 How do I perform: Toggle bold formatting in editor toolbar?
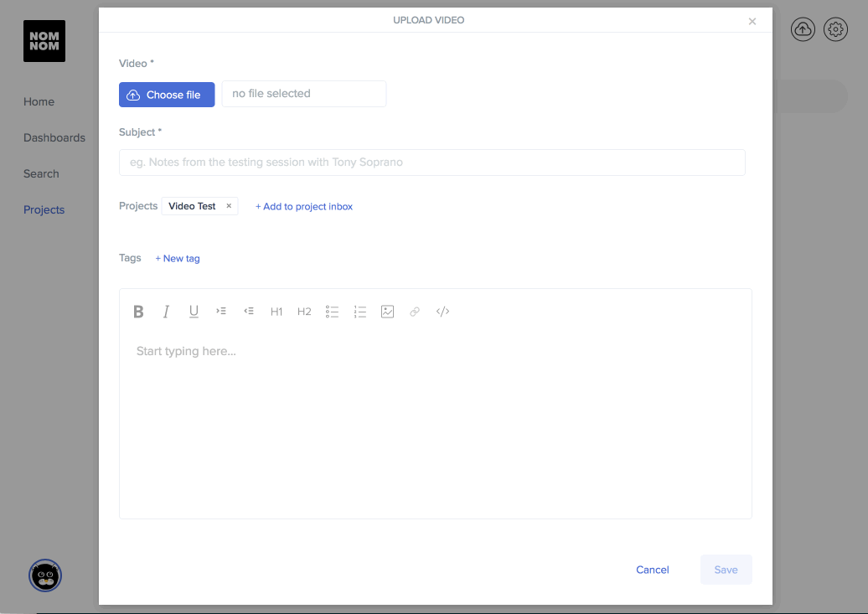pos(138,312)
